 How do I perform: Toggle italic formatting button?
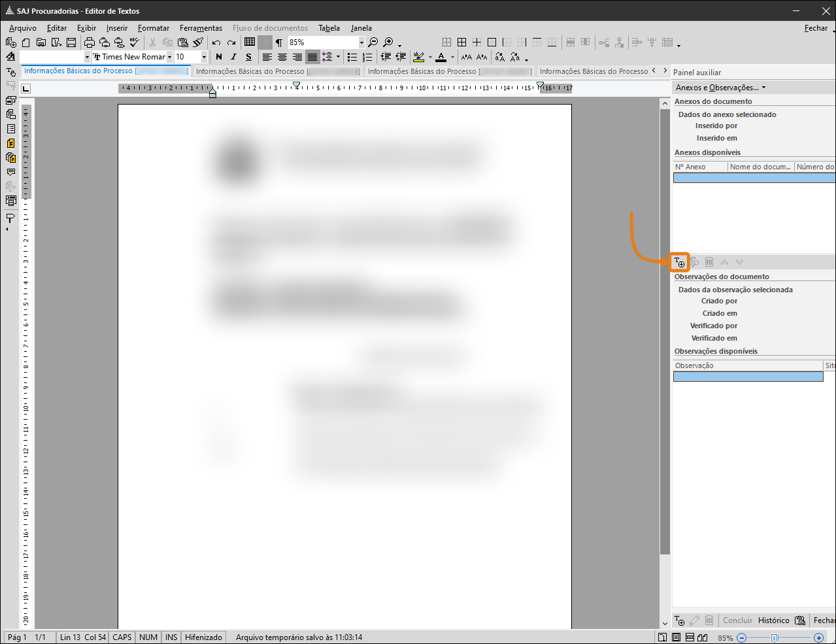[x=233, y=57]
